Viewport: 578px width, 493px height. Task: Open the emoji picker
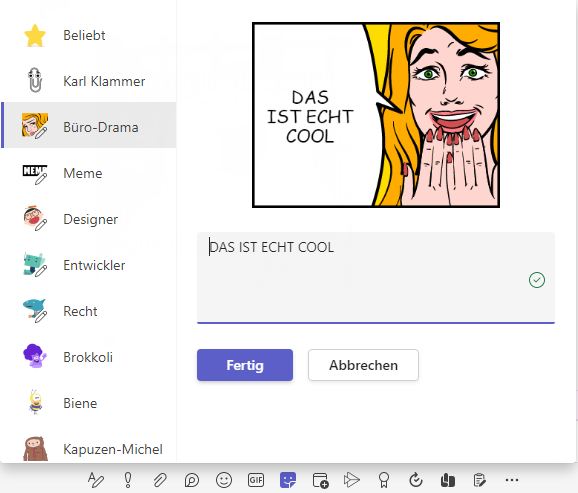tap(224, 480)
